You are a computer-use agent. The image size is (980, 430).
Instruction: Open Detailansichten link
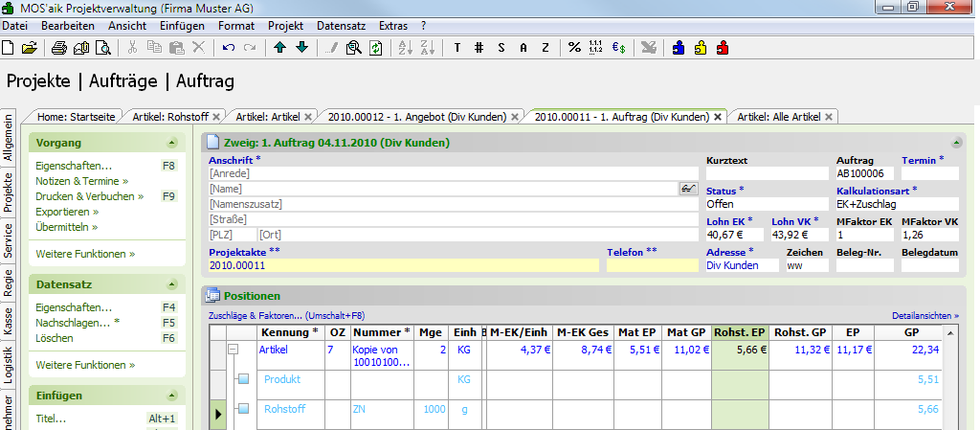coord(925,316)
